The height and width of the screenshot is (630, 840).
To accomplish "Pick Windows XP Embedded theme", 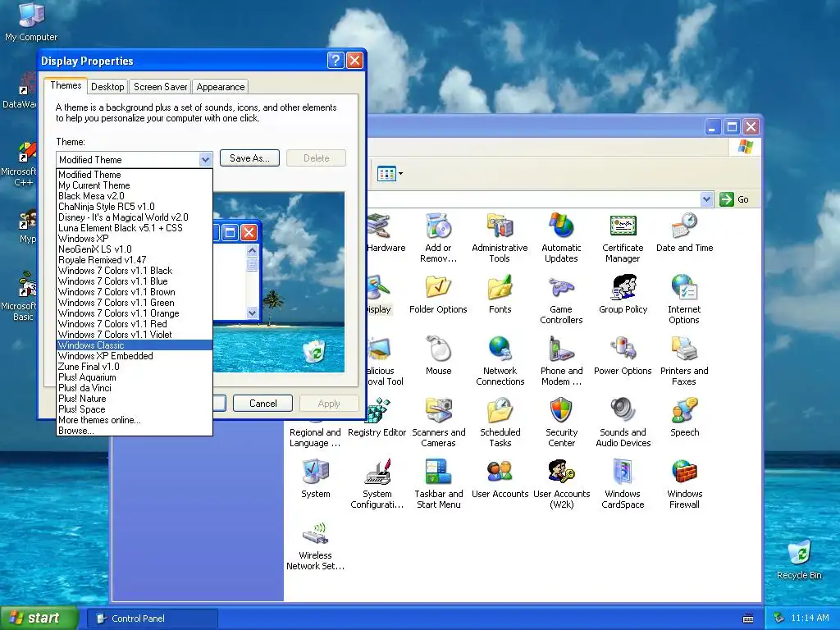I will [135, 356].
